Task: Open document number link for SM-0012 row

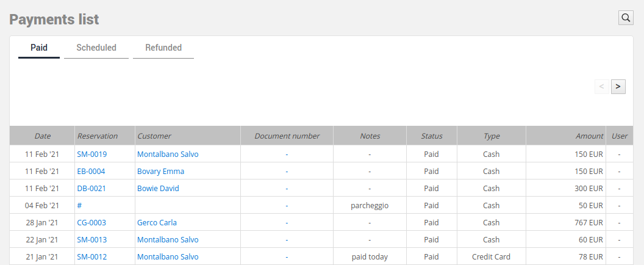Action: (287, 257)
